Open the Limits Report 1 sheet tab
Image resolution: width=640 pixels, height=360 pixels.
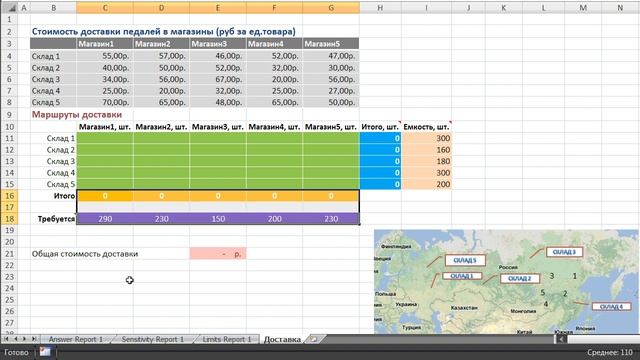(x=227, y=339)
